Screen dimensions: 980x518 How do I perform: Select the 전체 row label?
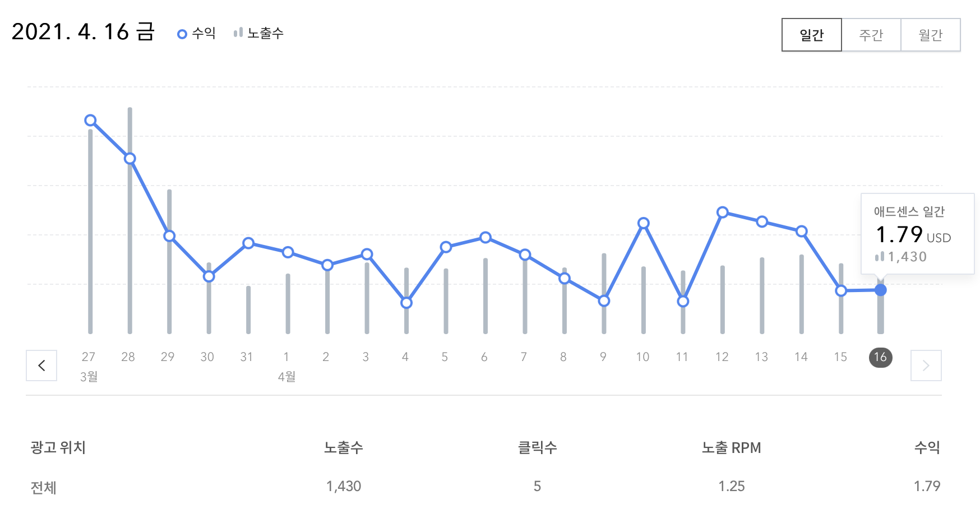click(x=44, y=487)
